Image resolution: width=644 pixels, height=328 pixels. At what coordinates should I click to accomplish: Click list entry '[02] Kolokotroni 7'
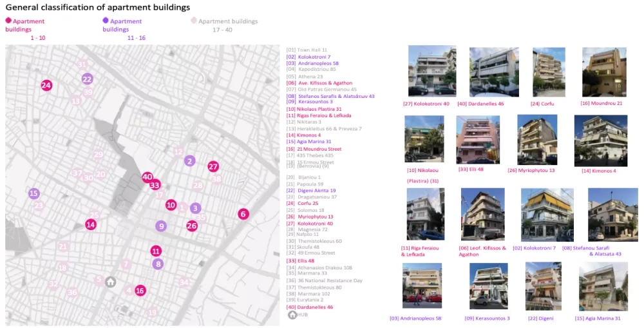[308, 57]
